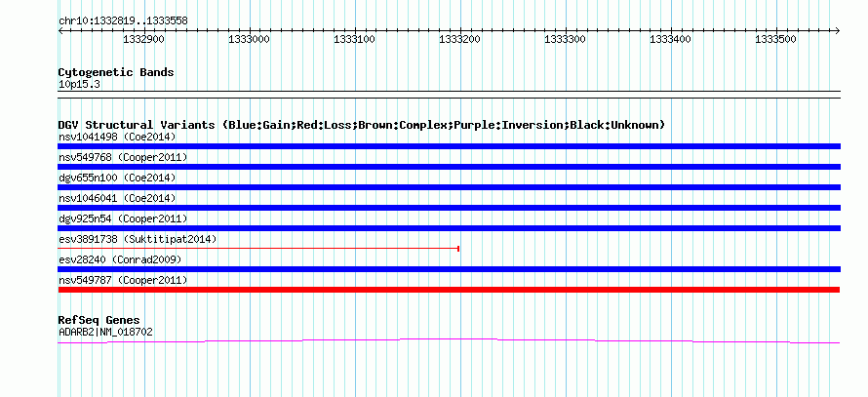The width and height of the screenshot is (868, 397).
Task: Click the 1333300 ruler position label
Action: coord(566,39)
